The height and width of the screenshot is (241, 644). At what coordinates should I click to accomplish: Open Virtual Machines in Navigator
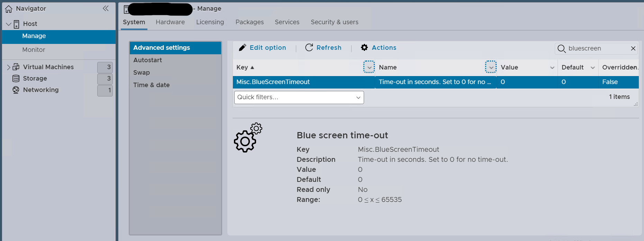pyautogui.click(x=48, y=67)
